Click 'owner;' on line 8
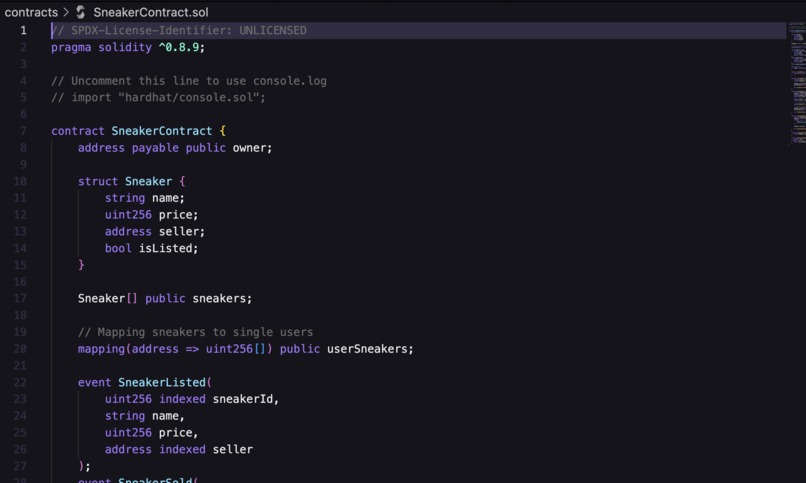 click(252, 148)
